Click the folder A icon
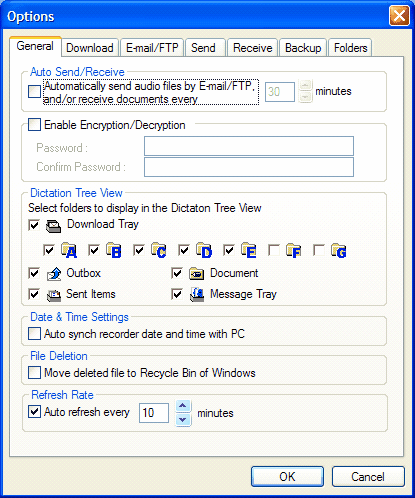The height and width of the screenshot is (498, 415). click(69, 250)
